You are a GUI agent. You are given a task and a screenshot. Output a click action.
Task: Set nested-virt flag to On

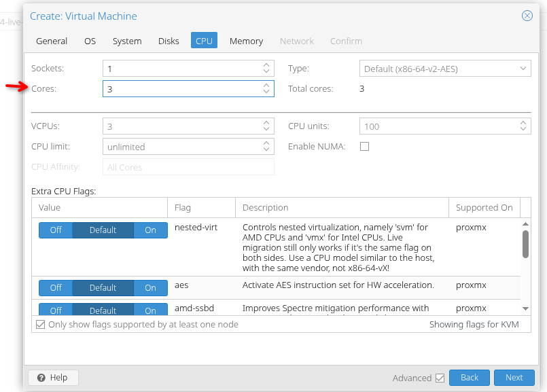point(150,230)
